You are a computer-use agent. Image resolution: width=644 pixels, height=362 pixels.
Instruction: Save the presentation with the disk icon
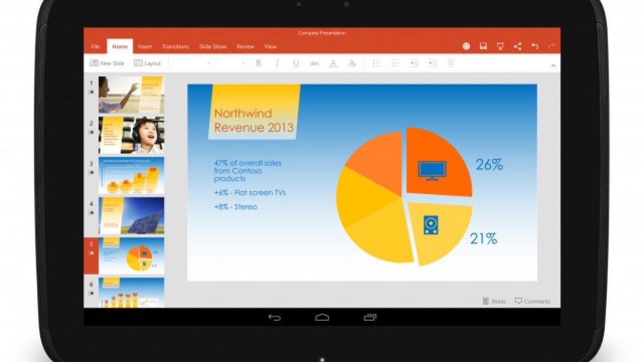point(483,47)
